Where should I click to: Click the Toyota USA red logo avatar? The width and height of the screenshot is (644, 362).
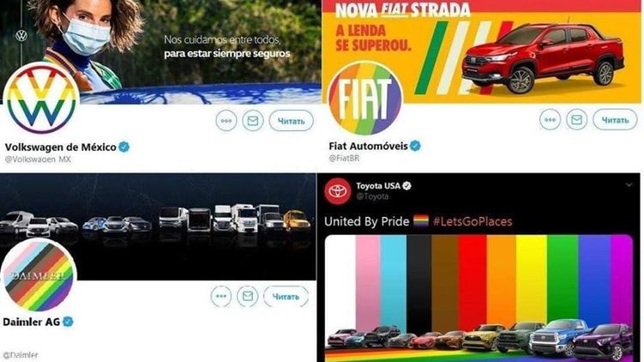pyautogui.click(x=338, y=191)
